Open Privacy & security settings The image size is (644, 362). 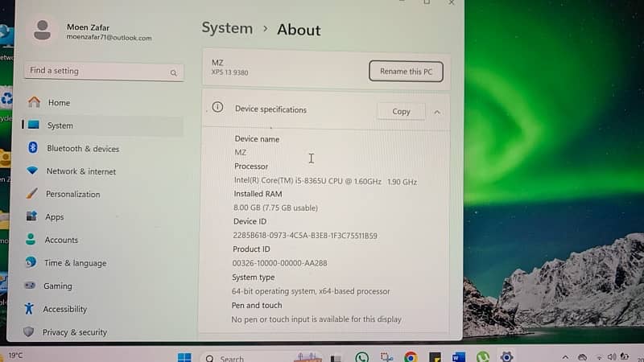pyautogui.click(x=74, y=332)
